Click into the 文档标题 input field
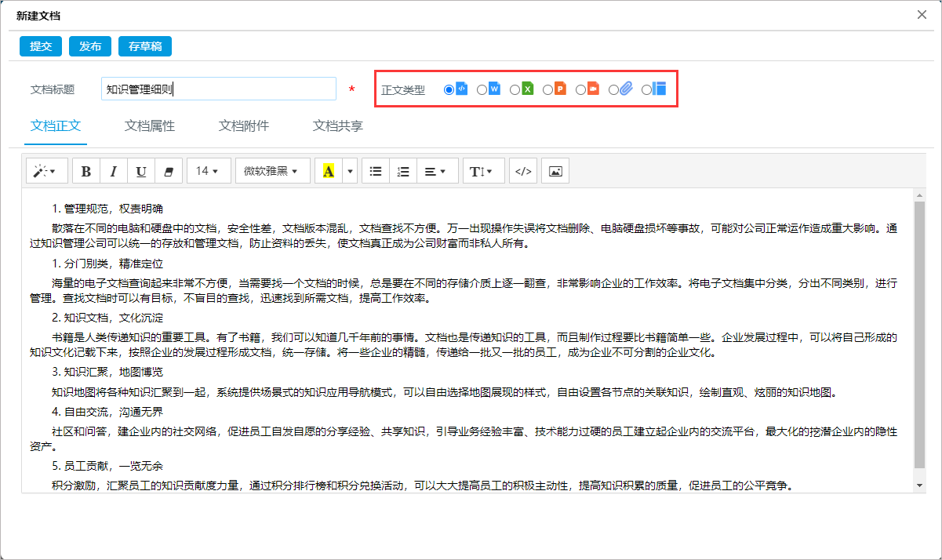 click(219, 89)
